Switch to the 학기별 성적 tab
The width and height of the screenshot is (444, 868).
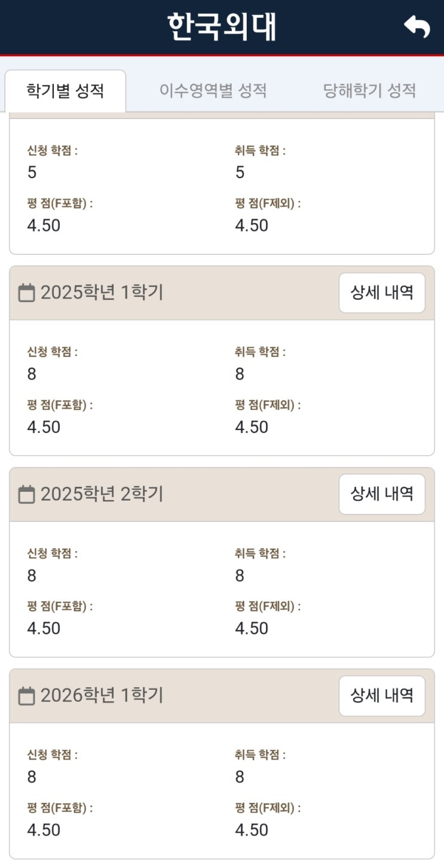point(65,91)
